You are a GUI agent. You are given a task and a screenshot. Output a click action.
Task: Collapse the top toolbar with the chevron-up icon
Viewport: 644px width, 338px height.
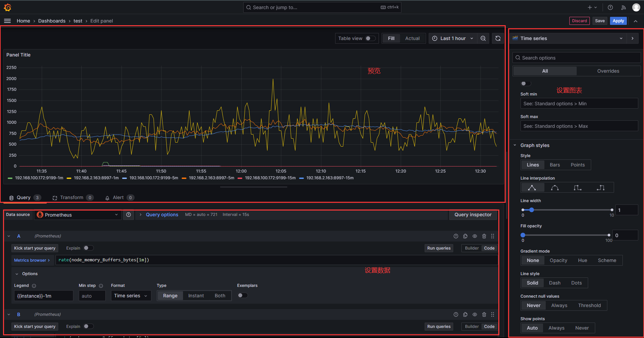(636, 21)
